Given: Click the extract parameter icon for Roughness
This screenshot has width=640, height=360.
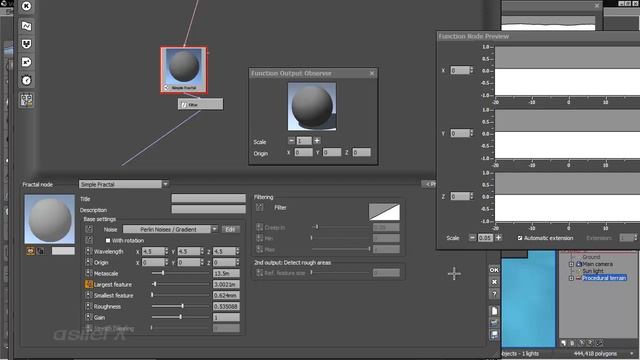Looking at the screenshot, I should pos(89,306).
